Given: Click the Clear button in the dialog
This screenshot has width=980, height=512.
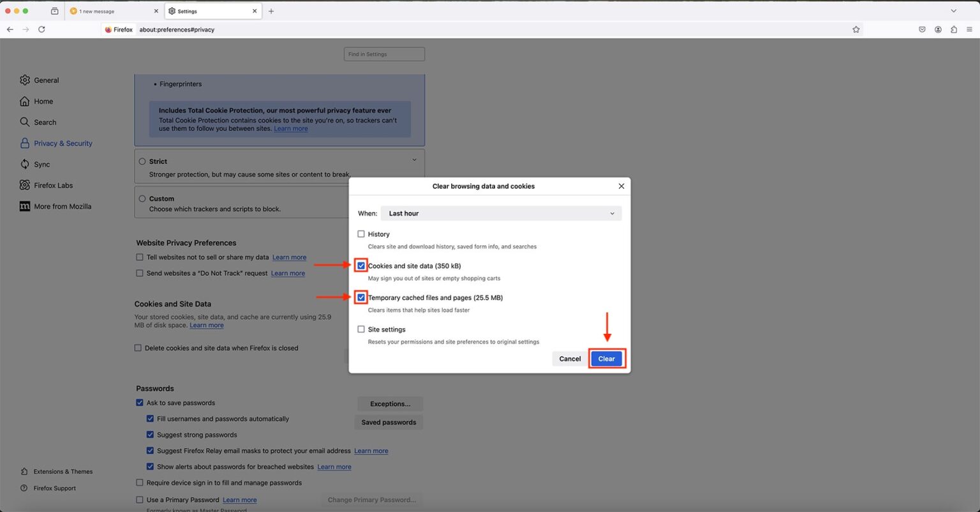Looking at the screenshot, I should (605, 358).
